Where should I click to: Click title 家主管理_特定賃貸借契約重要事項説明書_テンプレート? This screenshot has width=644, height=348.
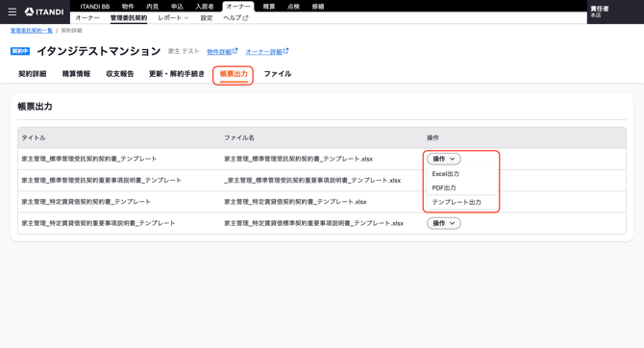[99, 223]
